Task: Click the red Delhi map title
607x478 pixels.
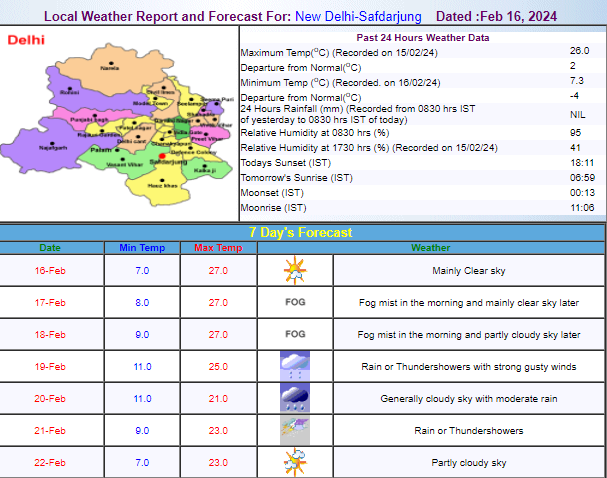Action: 26,40
